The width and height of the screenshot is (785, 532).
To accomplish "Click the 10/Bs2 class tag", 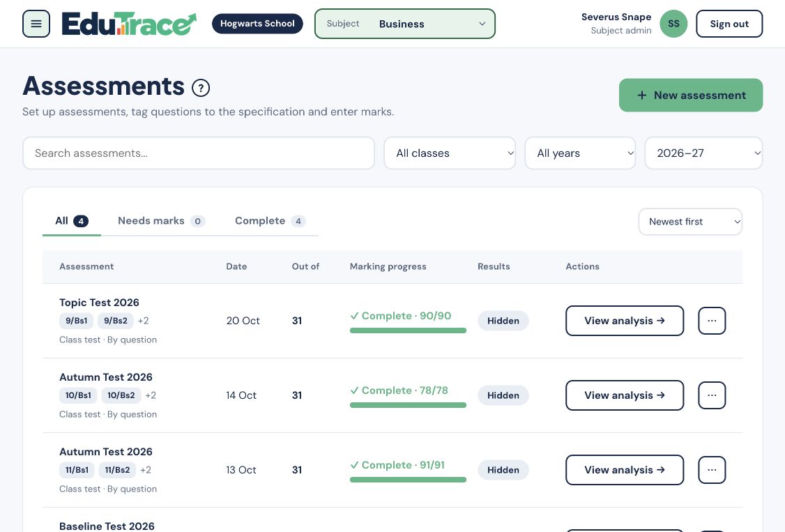I will pyautogui.click(x=121, y=395).
